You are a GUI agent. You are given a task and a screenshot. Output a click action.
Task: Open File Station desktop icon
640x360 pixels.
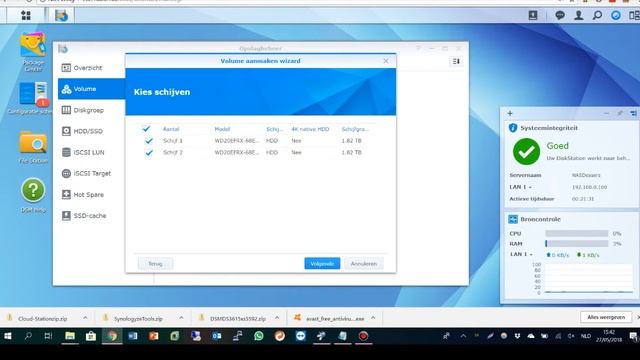(33, 148)
